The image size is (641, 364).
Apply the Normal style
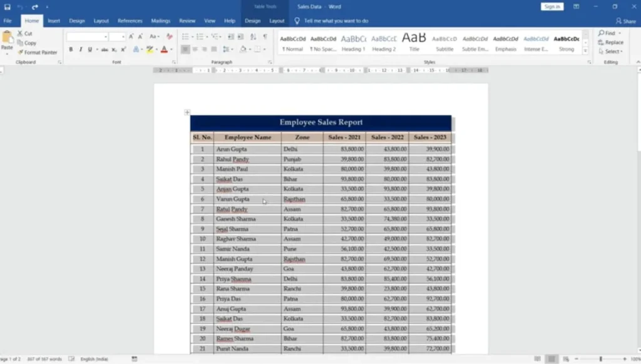point(293,43)
